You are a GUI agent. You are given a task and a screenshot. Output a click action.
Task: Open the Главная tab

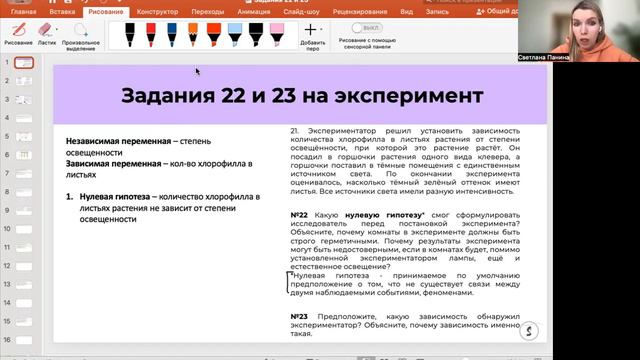click(23, 12)
